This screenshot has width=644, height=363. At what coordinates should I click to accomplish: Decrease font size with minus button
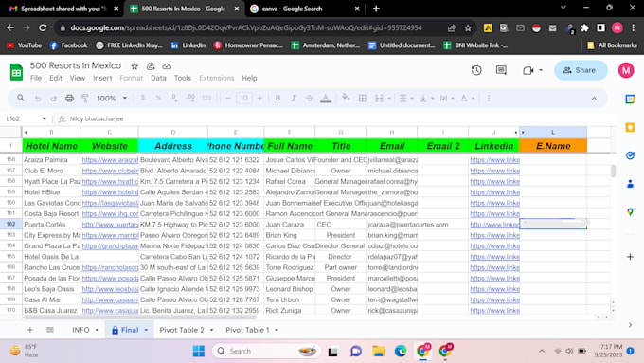point(228,98)
